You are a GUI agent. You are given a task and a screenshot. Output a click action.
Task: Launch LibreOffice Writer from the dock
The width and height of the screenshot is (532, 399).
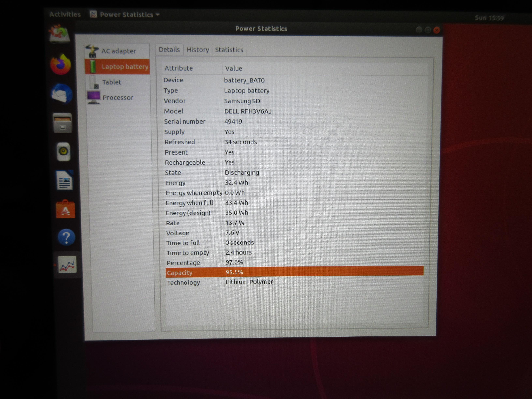[64, 180]
